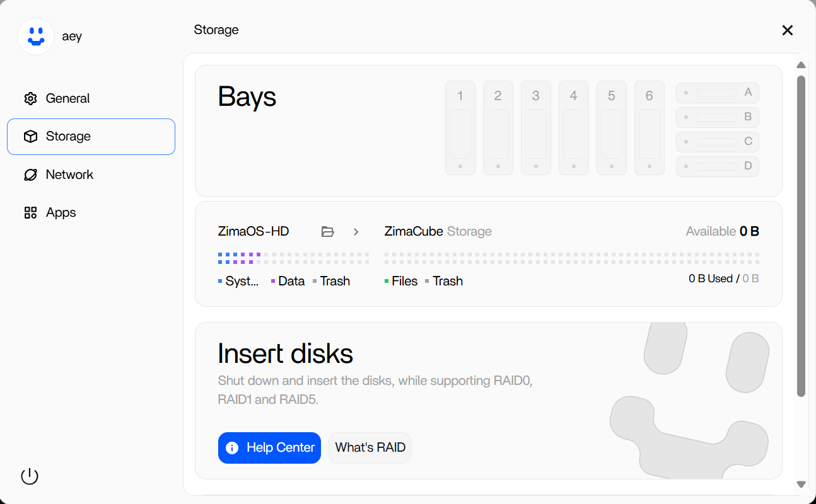Image resolution: width=816 pixels, height=504 pixels.
Task: Click the aey username text
Action: point(72,37)
